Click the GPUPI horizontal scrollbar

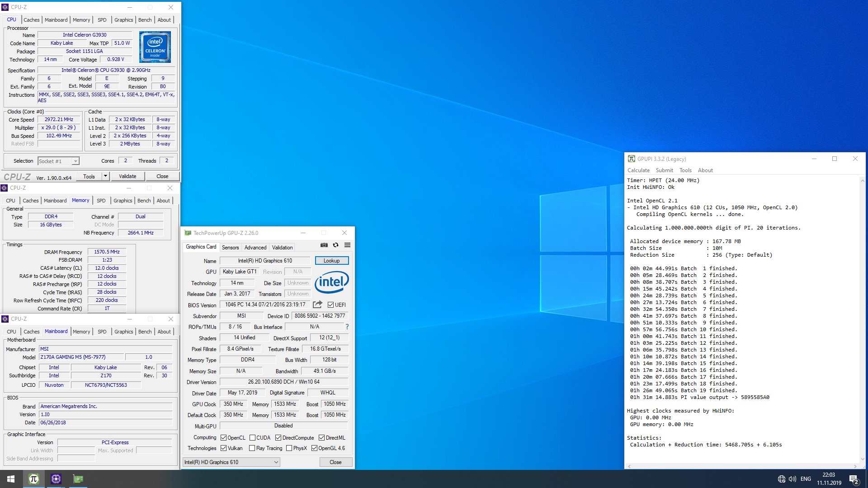point(741,466)
